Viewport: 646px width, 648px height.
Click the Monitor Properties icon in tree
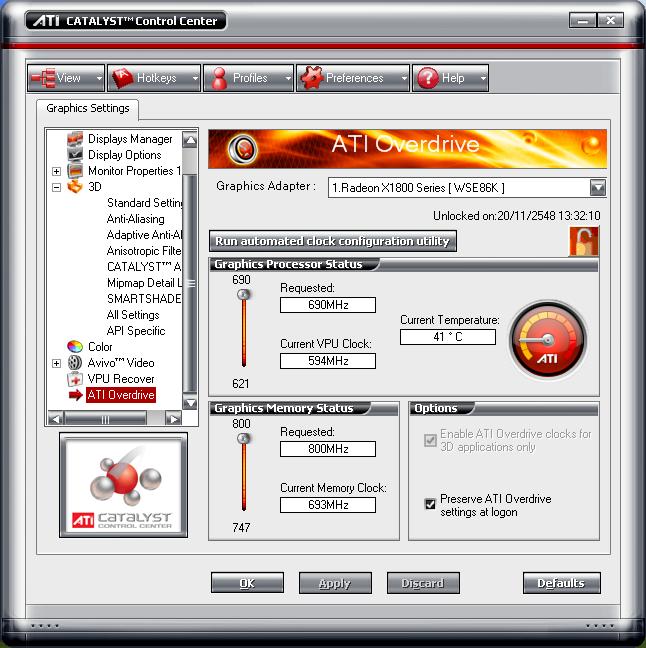click(x=75, y=171)
